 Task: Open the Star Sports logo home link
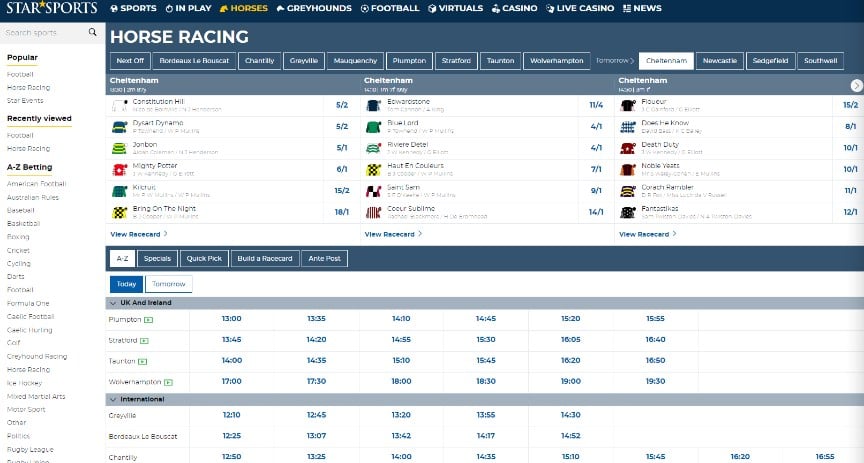click(52, 8)
